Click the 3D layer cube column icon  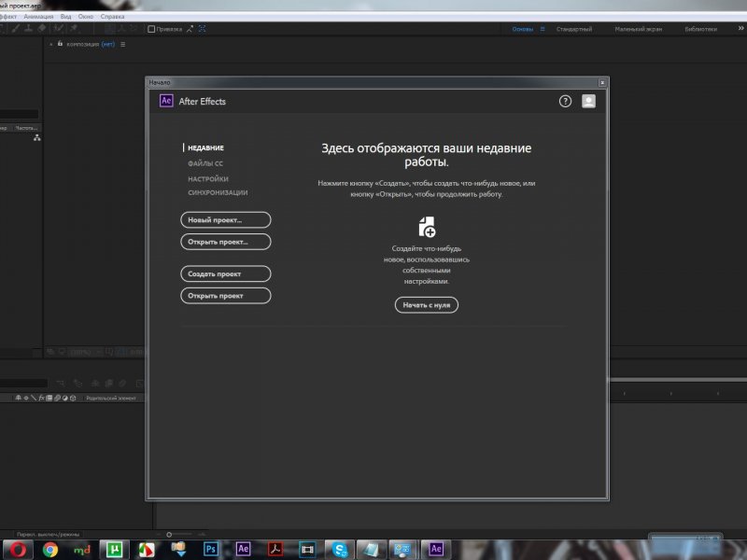73,398
